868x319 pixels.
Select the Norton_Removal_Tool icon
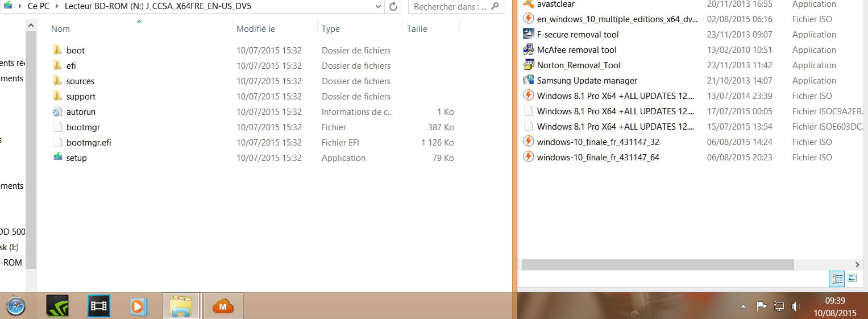pos(528,65)
